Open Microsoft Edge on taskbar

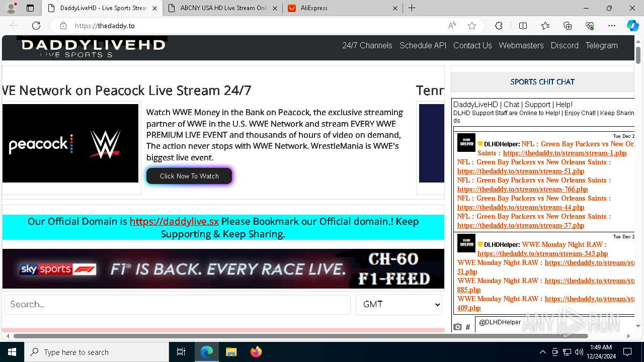(207, 352)
